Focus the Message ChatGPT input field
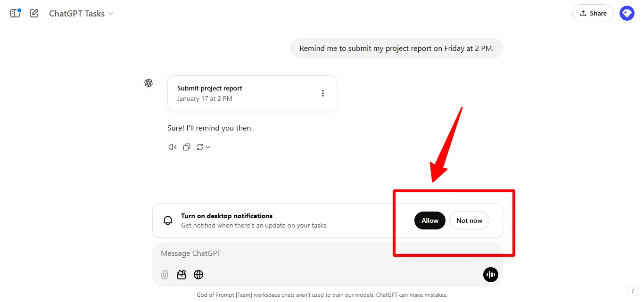Viewport: 644px width, 302px height. click(x=327, y=253)
